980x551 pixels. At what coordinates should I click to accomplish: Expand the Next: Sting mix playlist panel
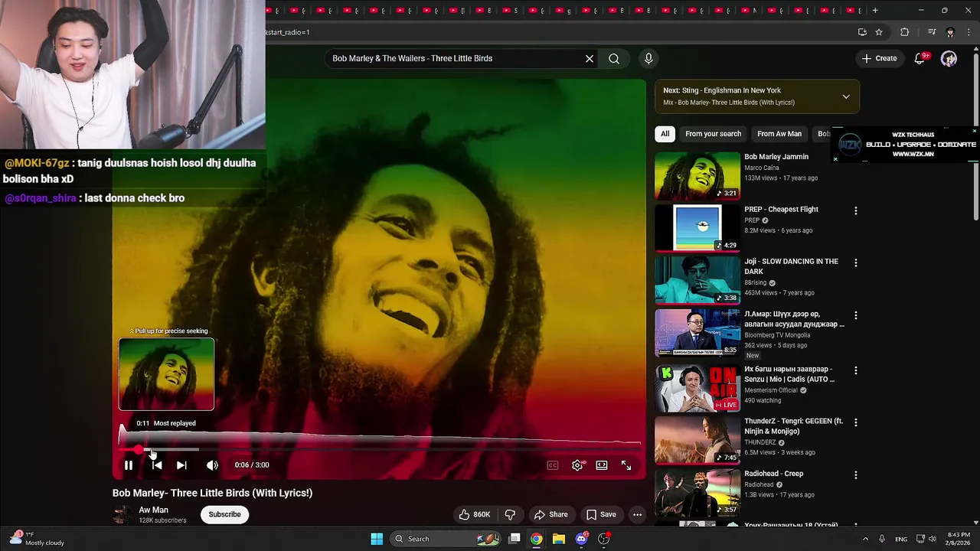click(846, 96)
